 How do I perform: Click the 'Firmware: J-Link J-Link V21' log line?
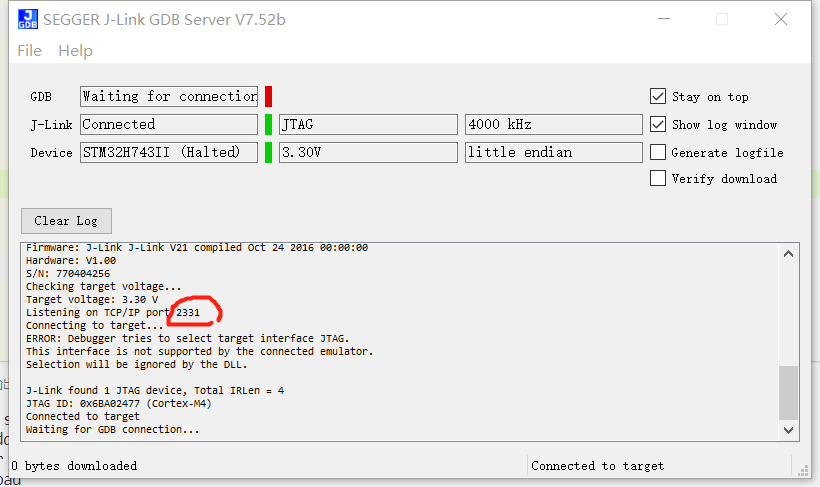pos(197,247)
